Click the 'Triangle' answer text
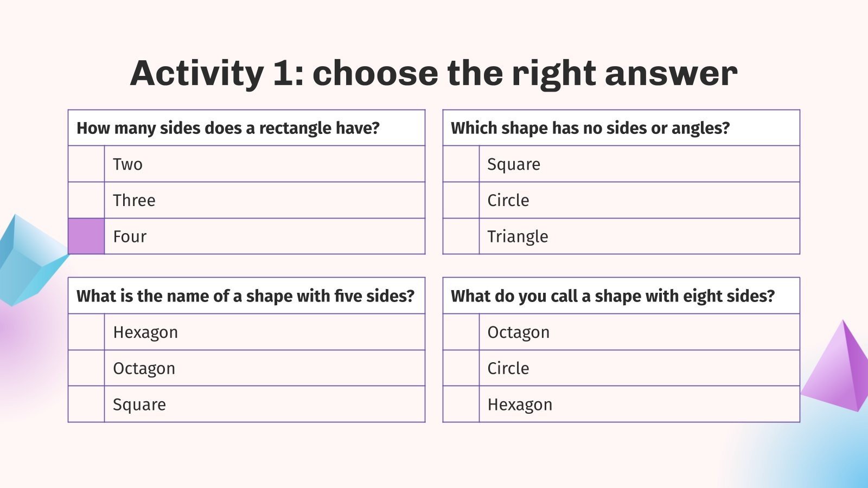Viewport: 868px width, 488px height. (x=518, y=236)
